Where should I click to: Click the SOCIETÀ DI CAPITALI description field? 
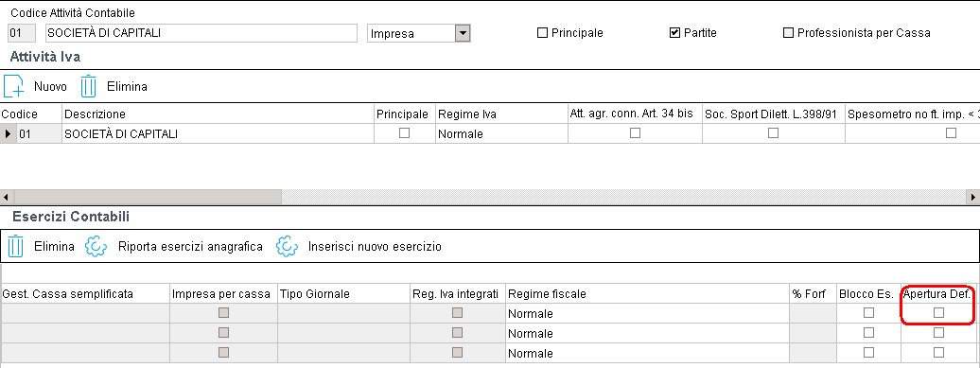[201, 33]
